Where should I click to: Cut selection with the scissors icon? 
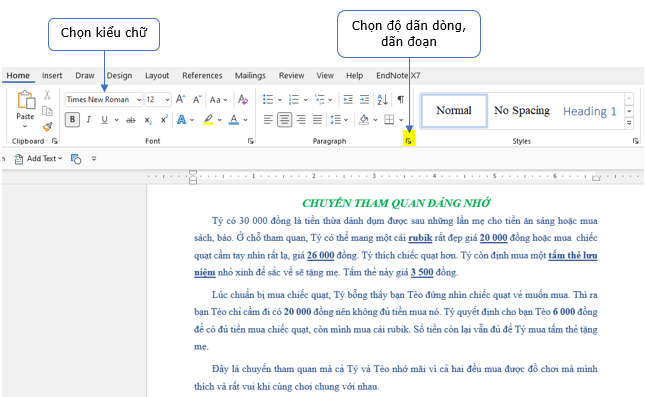tap(47, 95)
